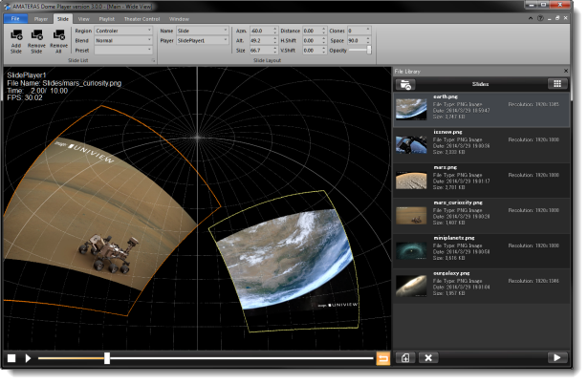
Task: Open Slide List dialog launcher
Action: [x=153, y=60]
